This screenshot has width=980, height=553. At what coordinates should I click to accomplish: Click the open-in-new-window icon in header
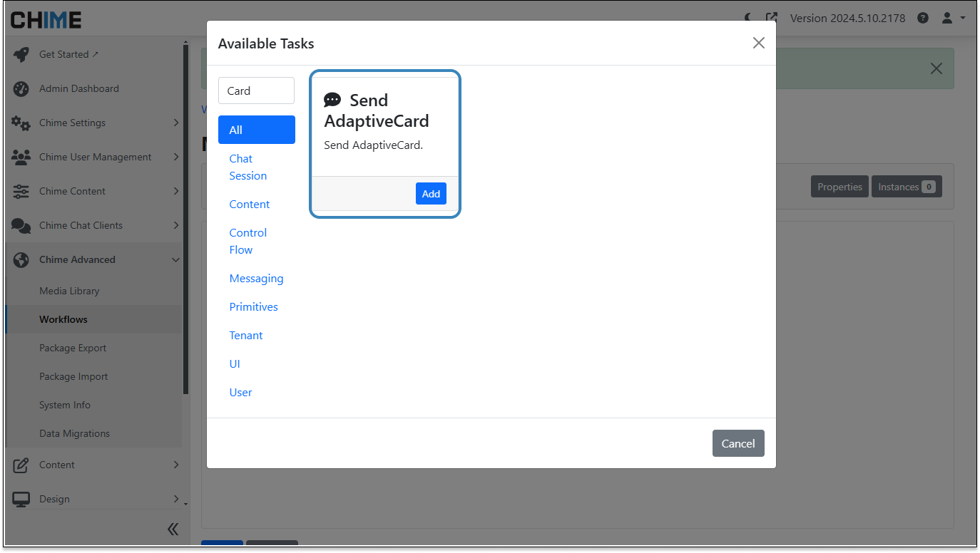[772, 18]
